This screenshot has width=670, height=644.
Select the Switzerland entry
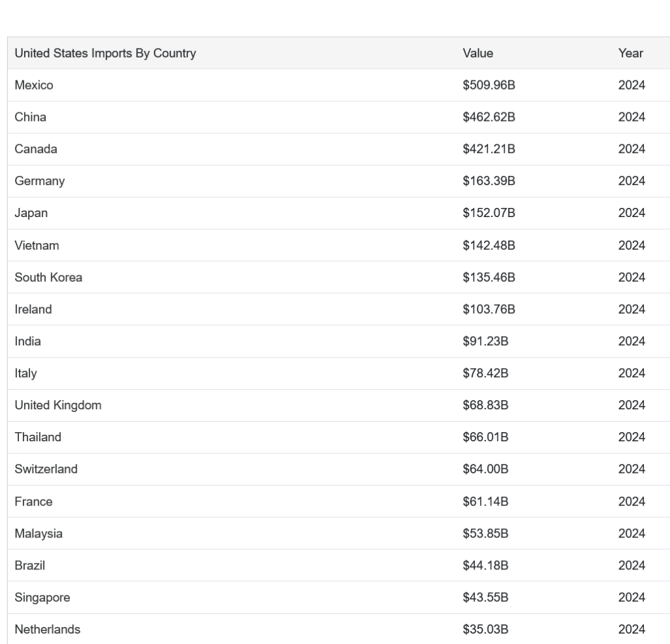[x=46, y=469]
